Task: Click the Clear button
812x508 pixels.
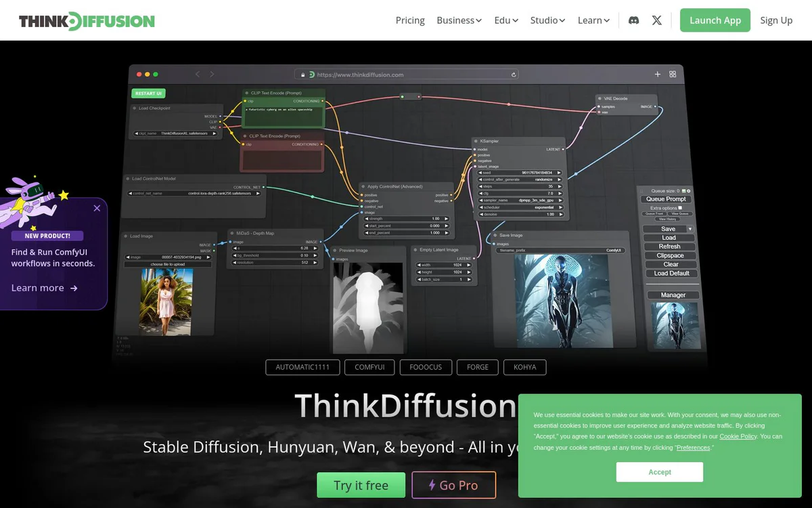Action: [671, 264]
